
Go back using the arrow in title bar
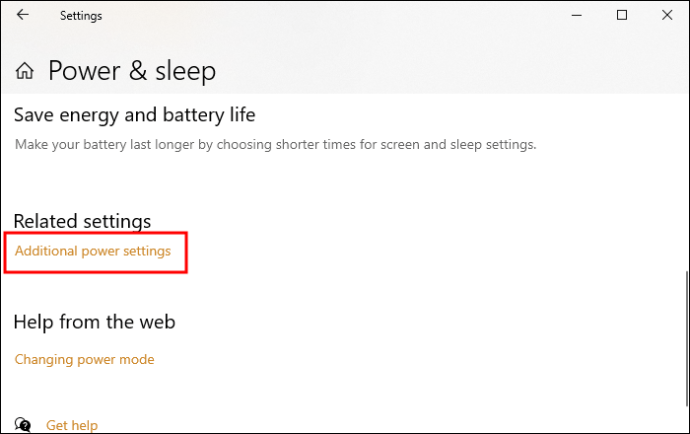(x=22, y=15)
